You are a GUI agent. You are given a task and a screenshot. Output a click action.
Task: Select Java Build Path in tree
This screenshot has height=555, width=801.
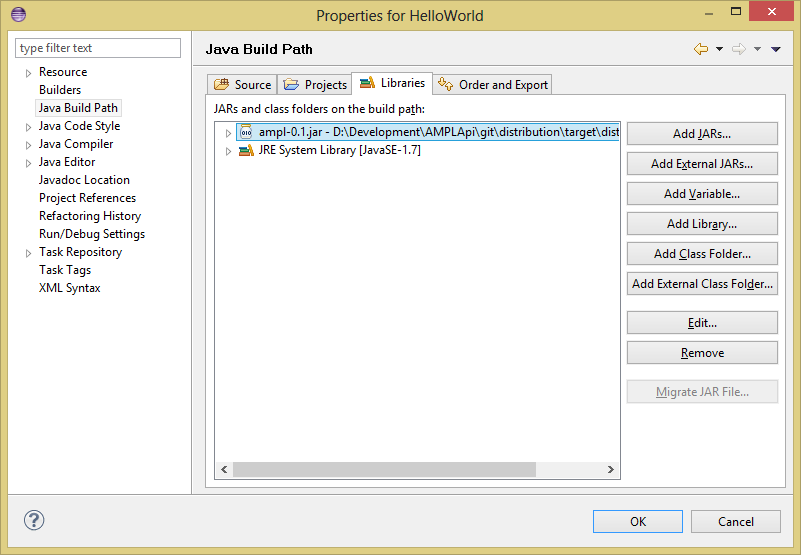pyautogui.click(x=78, y=108)
